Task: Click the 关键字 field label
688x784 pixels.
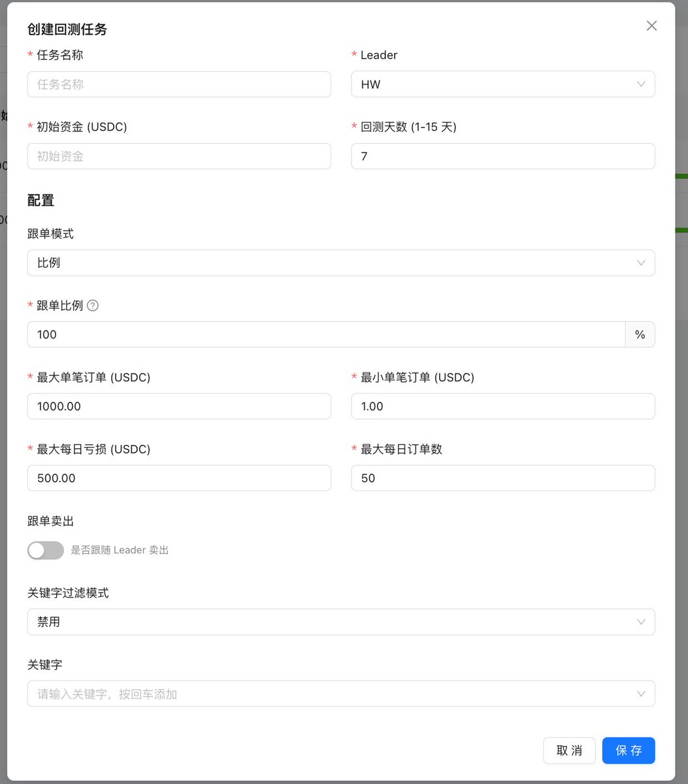Action: [x=44, y=664]
